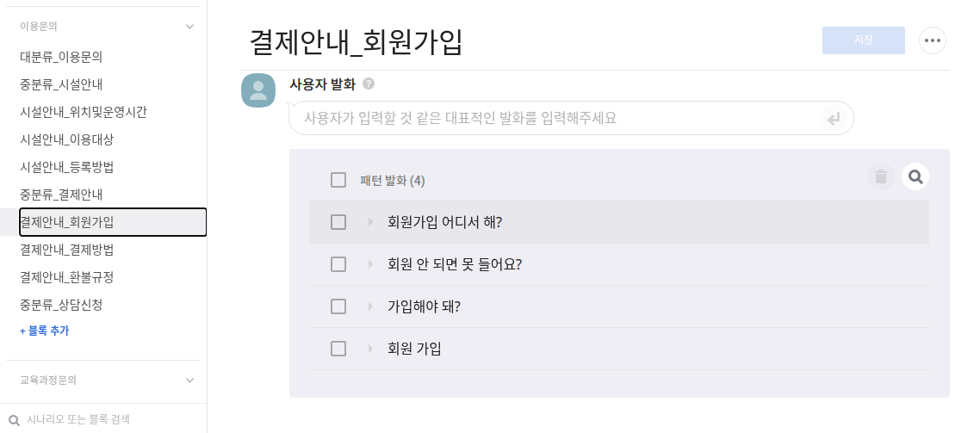
Task: Click the search icon in bottom sidebar
Action: (14, 420)
